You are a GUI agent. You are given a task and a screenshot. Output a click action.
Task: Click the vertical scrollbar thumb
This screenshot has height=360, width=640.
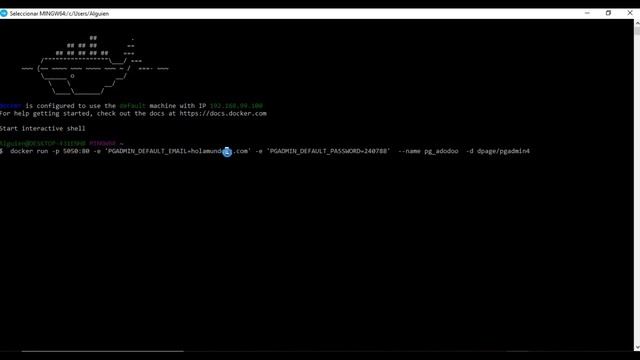tap(637, 31)
